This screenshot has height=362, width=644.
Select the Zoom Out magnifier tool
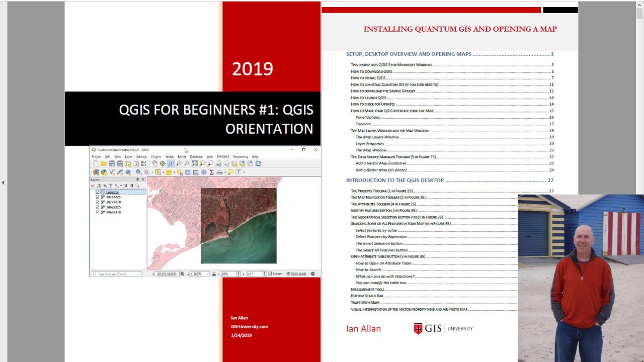[179, 163]
